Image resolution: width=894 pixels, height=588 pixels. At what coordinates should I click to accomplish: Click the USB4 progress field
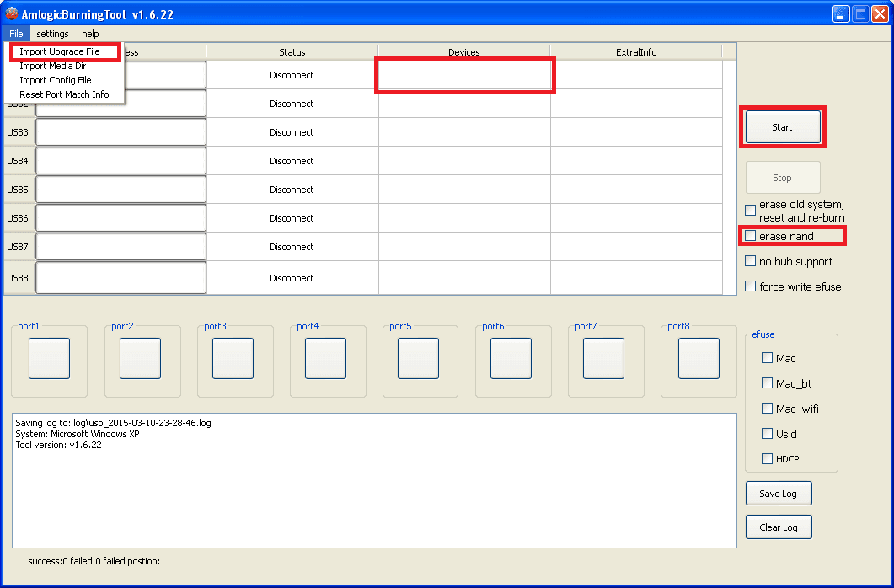click(x=120, y=161)
